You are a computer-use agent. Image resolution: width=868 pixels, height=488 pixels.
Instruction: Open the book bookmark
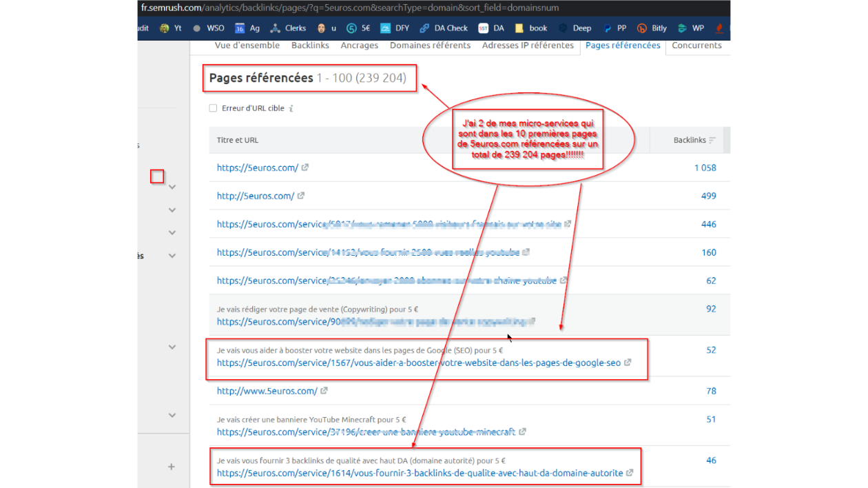[530, 28]
